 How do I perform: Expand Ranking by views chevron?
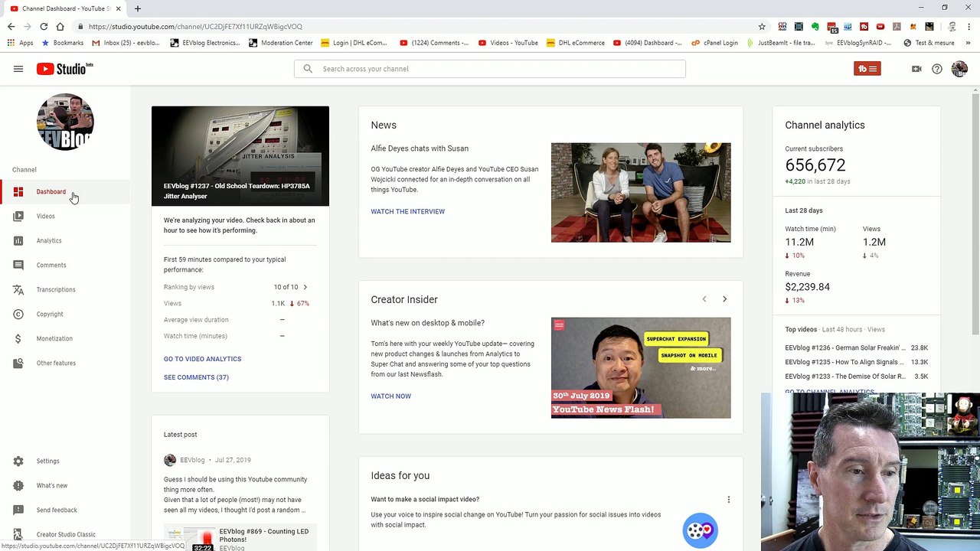click(x=305, y=287)
